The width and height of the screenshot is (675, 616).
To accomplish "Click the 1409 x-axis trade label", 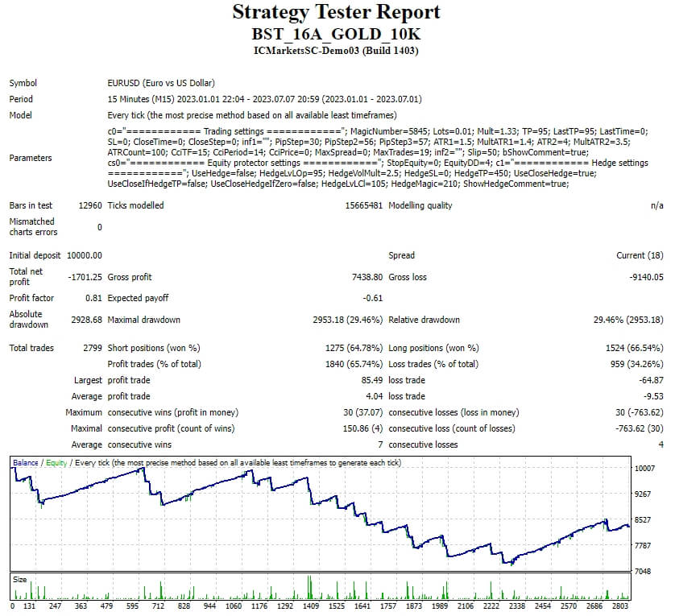I will click(310, 606).
